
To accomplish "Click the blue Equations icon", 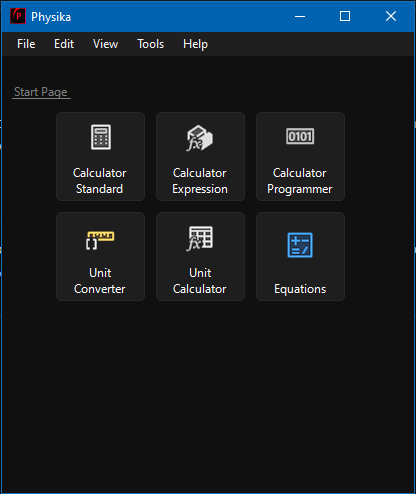I will click(x=300, y=245).
